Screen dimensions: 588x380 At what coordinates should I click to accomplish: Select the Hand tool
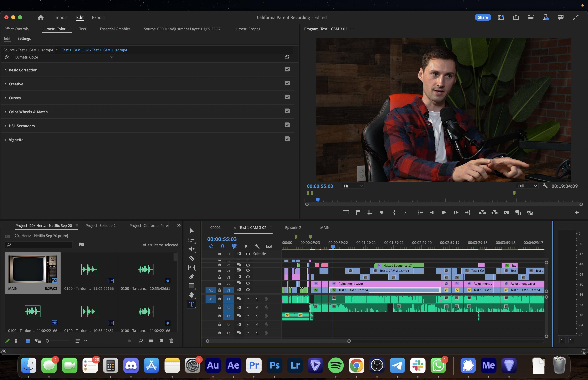pyautogui.click(x=191, y=295)
